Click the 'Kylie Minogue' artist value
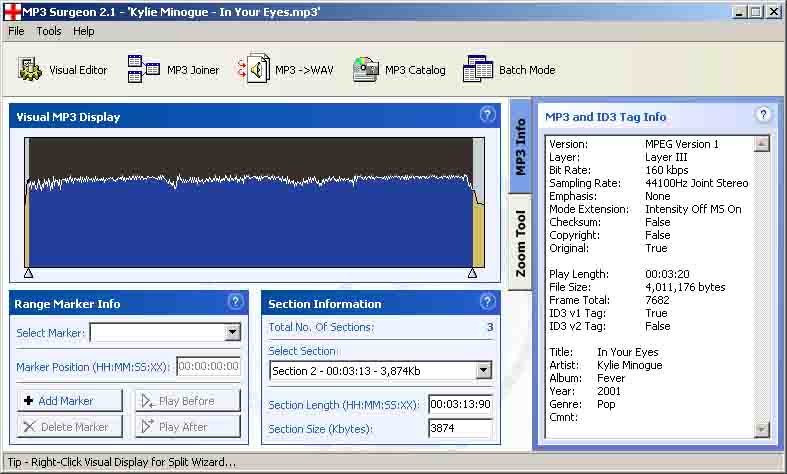Image resolution: width=787 pixels, height=474 pixels. pos(629,365)
